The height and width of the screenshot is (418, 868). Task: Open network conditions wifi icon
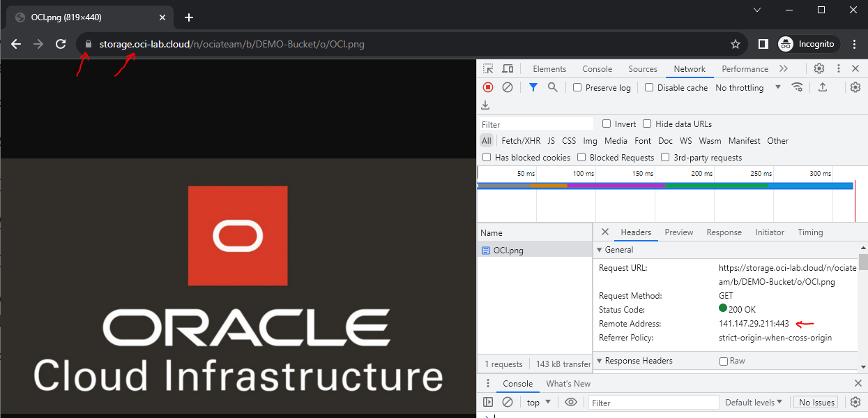pos(797,87)
